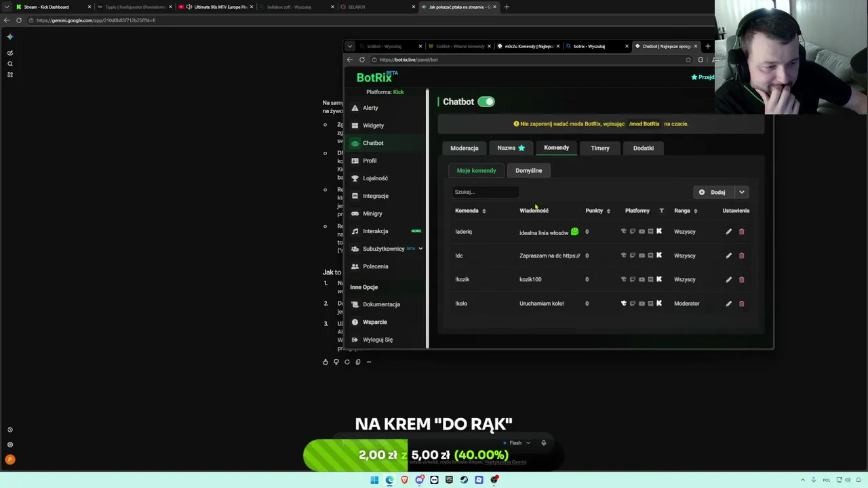The width and height of the screenshot is (868, 488).
Task: Click the Dodaj button to add command
Action: [x=713, y=192]
